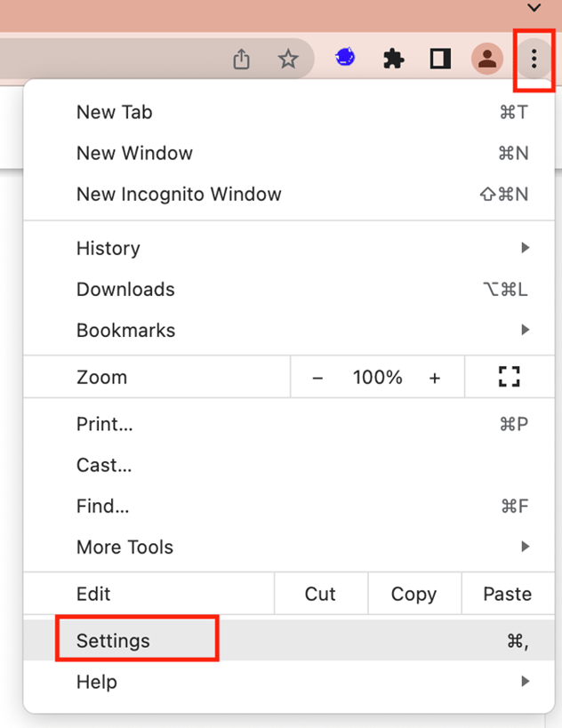
Task: Increase zoom with the plus control
Action: click(435, 377)
